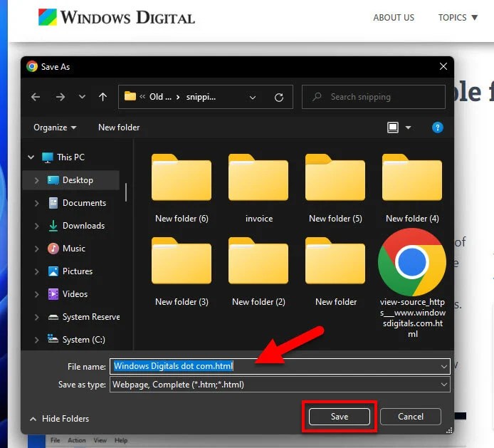Click the Cancel button
Screen dimensions: 494x448
(411, 417)
